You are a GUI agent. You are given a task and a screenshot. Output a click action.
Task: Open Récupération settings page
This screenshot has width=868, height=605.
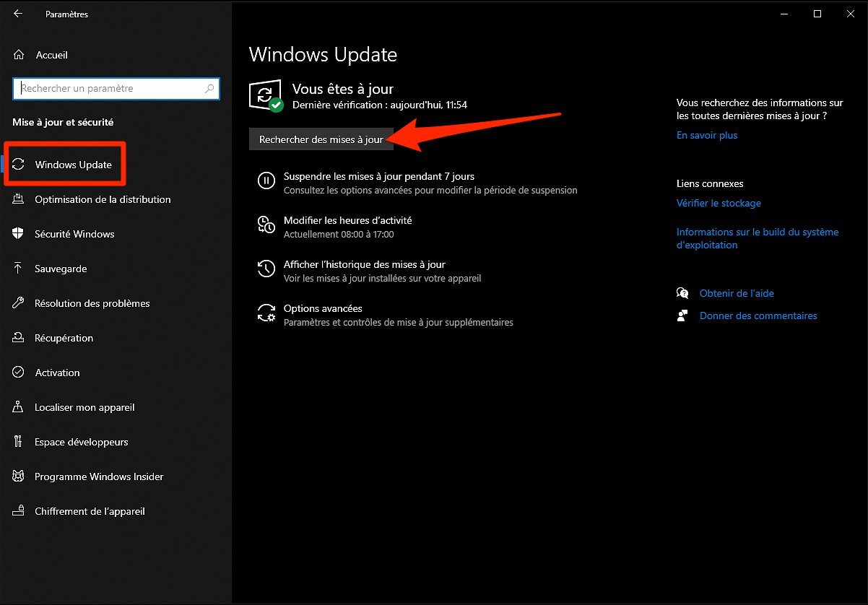coord(64,338)
